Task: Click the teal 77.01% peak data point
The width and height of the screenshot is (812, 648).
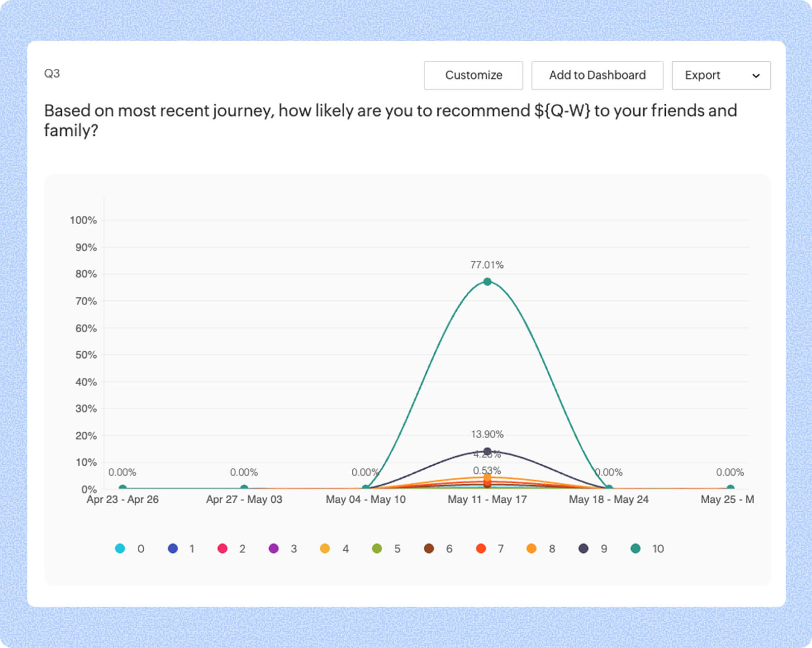Action: coord(487,281)
